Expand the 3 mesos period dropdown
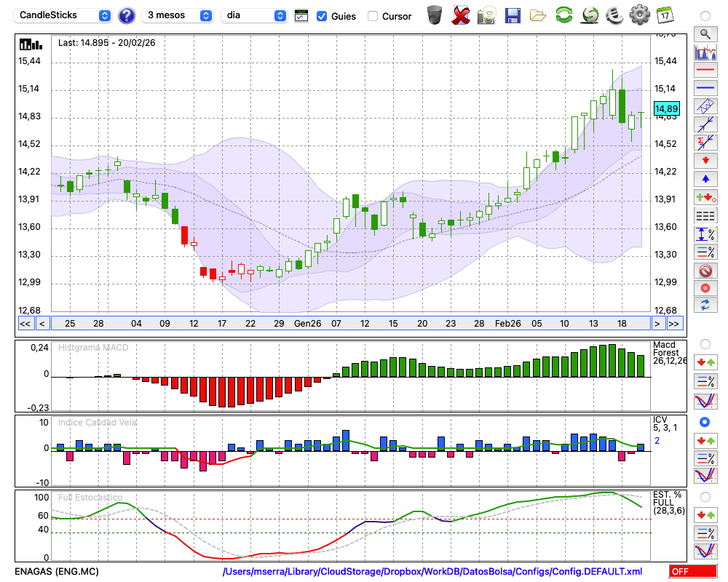This screenshot has height=582, width=728. (178, 15)
